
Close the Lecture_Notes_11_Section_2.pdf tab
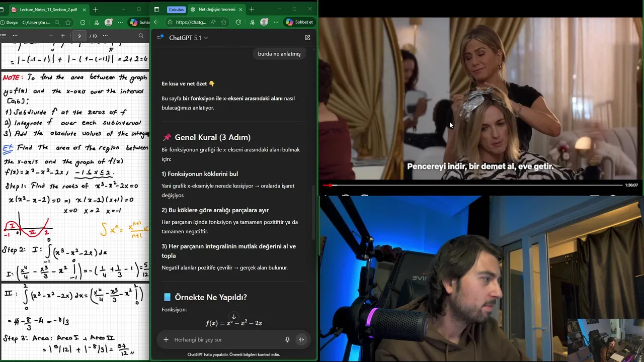pos(85,10)
